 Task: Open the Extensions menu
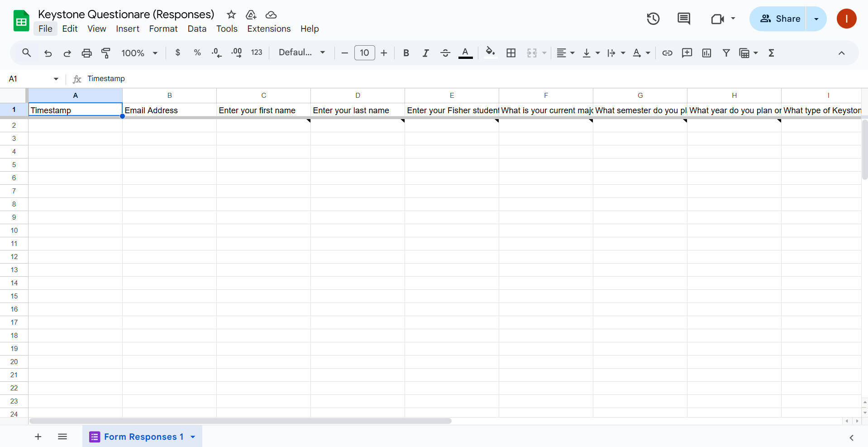click(x=269, y=29)
